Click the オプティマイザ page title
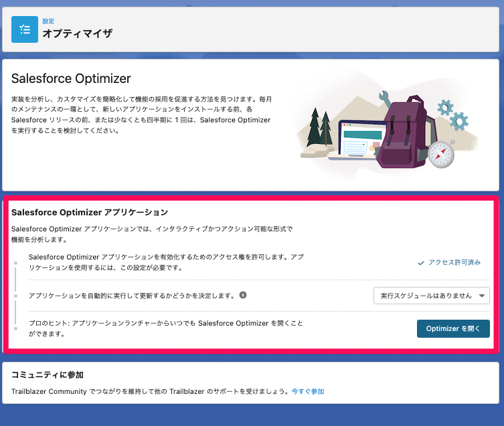Viewport: 504px width, 426px height. (78, 33)
